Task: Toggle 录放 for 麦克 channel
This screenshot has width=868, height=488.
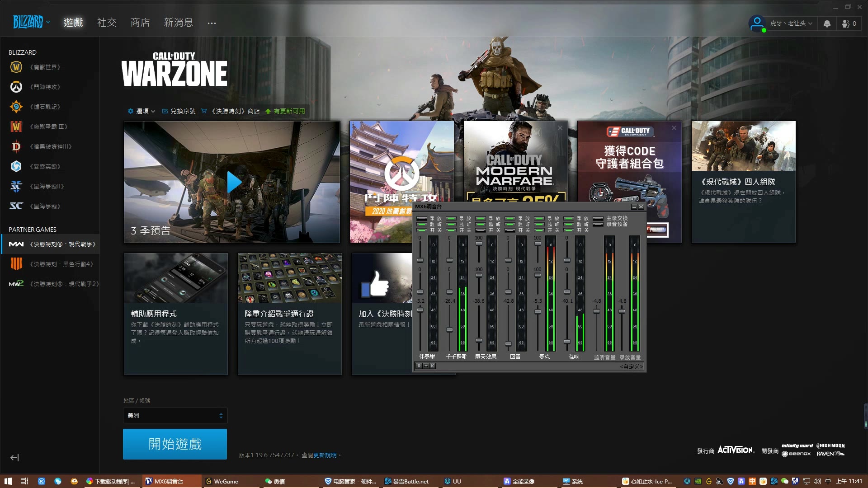Action: point(539,218)
